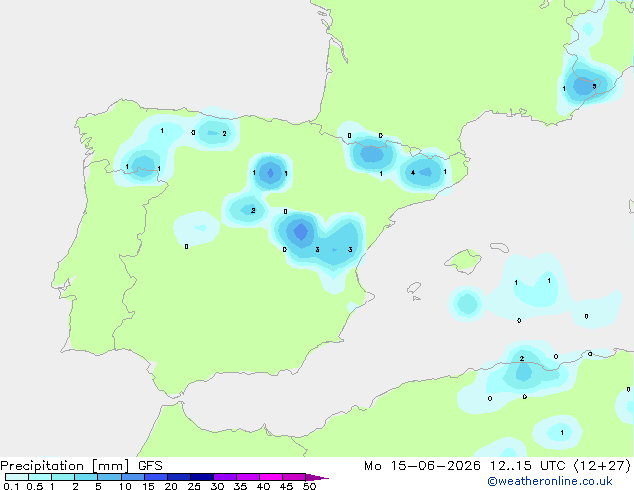Viewport: 634px width, 490px height.
Task: Click the '40' legend scale label
Action: (263, 486)
